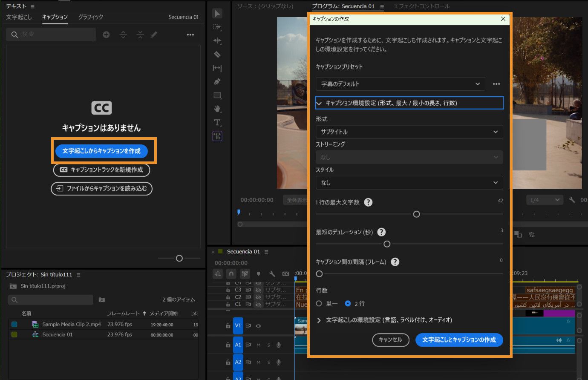Toggle V1 track output eye icon
The height and width of the screenshot is (380, 588).
pos(258,325)
